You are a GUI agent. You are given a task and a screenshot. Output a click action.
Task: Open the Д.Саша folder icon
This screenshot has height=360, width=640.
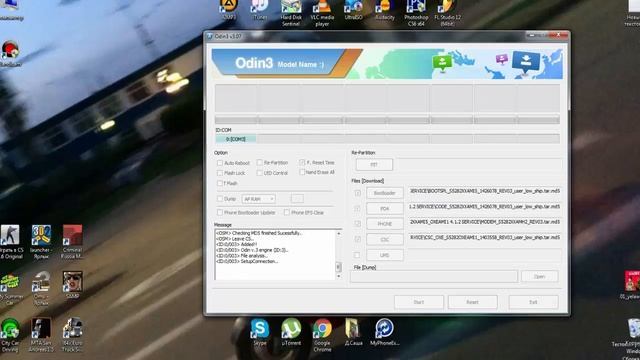(353, 333)
